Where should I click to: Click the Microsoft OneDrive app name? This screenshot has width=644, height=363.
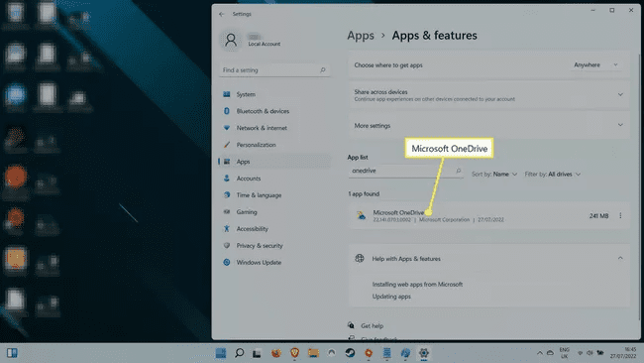click(x=398, y=212)
